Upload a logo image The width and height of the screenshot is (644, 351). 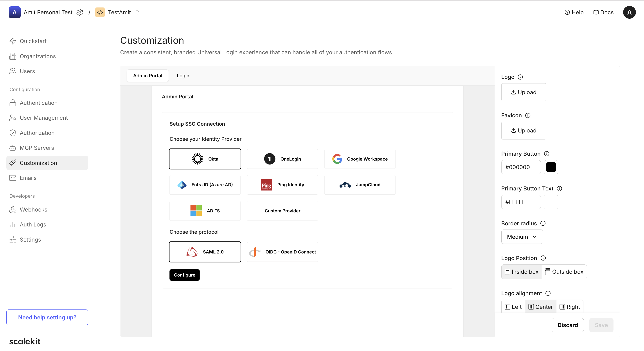coord(523,92)
